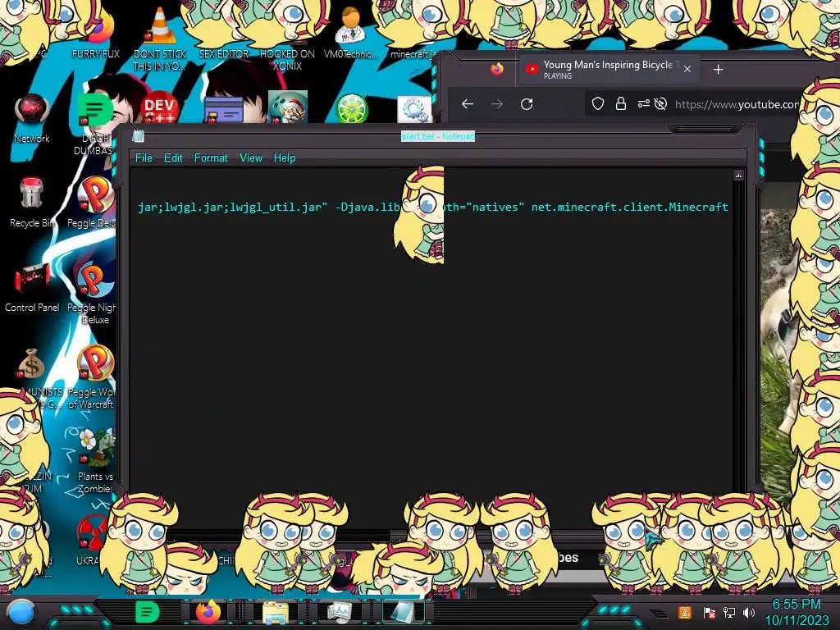Launch Plants vs Zombies from desktop
Image resolution: width=840 pixels, height=630 pixels.
(x=97, y=448)
